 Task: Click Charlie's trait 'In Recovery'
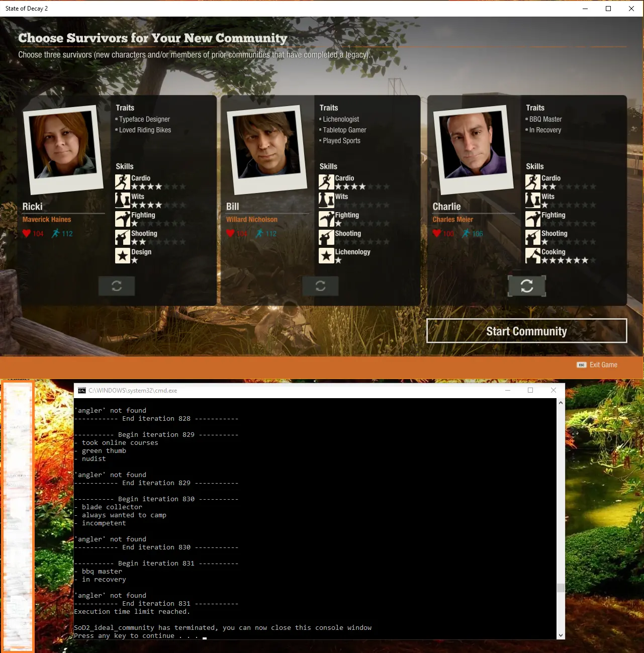click(545, 130)
